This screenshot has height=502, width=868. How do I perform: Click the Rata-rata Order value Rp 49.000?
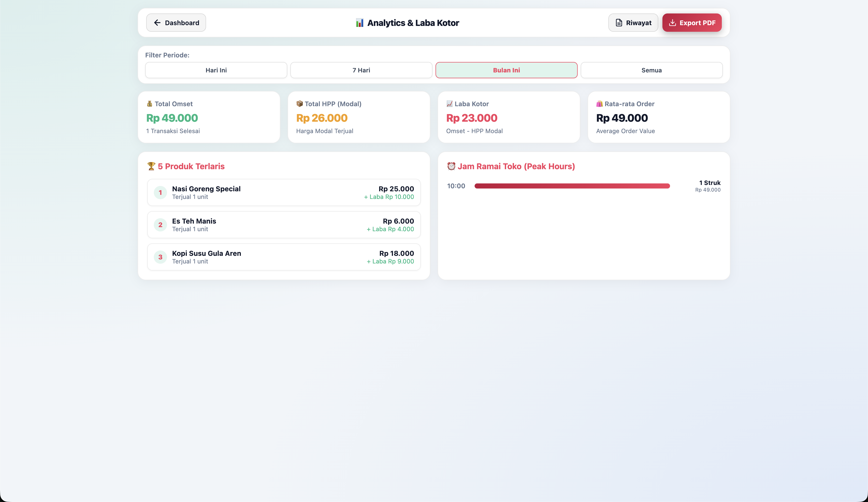pyautogui.click(x=622, y=118)
